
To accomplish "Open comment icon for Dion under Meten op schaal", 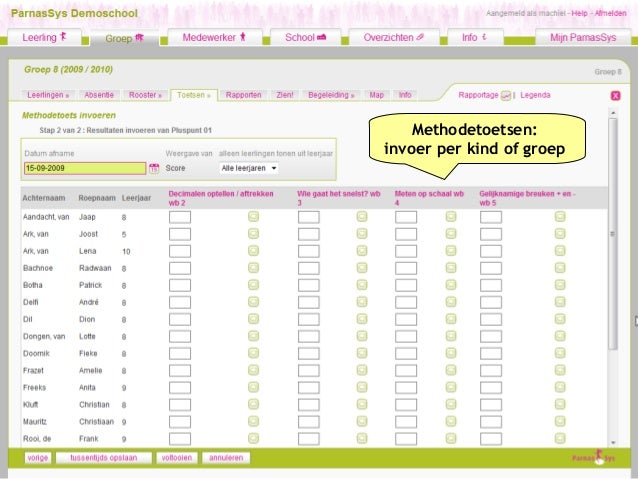I will pos(451,319).
